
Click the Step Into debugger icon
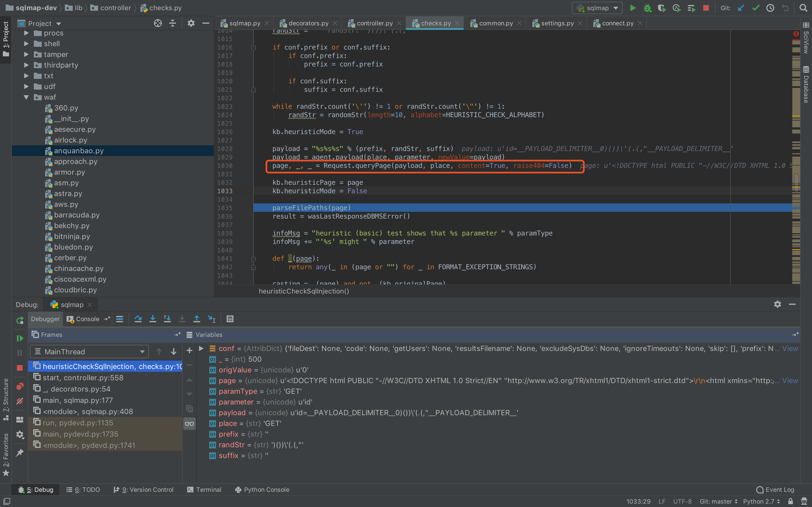click(x=153, y=319)
